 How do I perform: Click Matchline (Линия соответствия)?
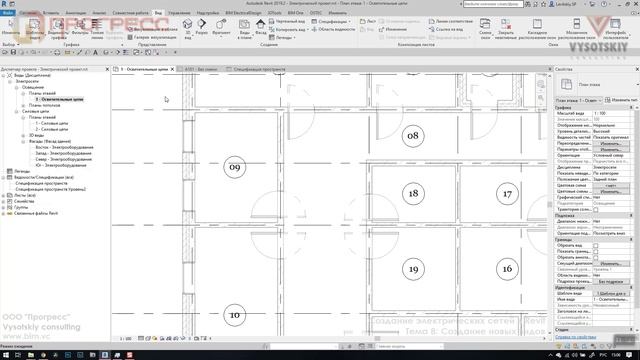click(451, 21)
